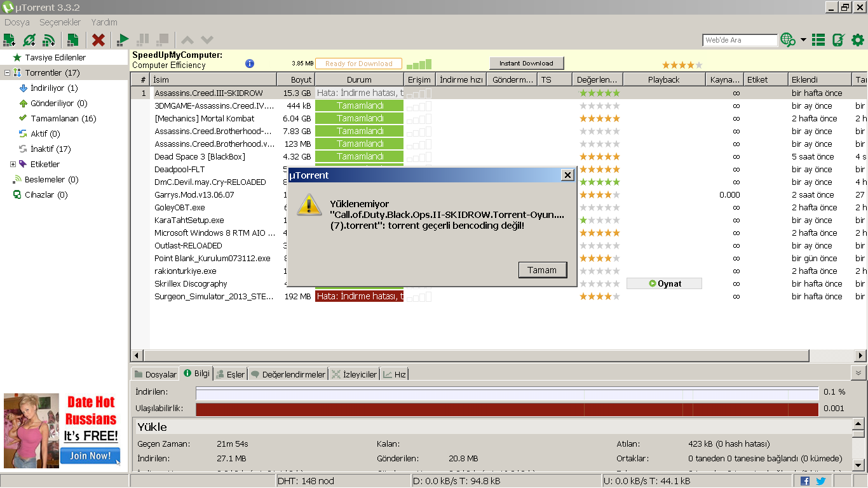Click the Add Torrent toolbar icon
The width and height of the screenshot is (868, 488).
coord(9,40)
